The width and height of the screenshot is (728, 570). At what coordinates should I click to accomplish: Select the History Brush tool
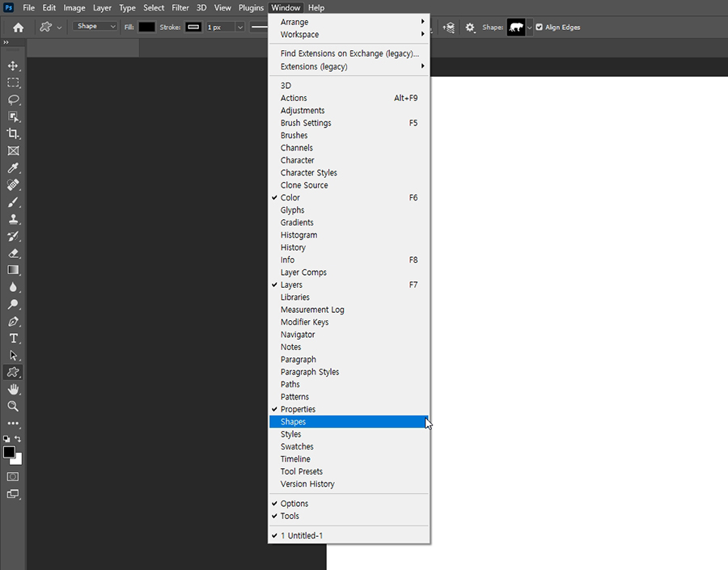13,236
